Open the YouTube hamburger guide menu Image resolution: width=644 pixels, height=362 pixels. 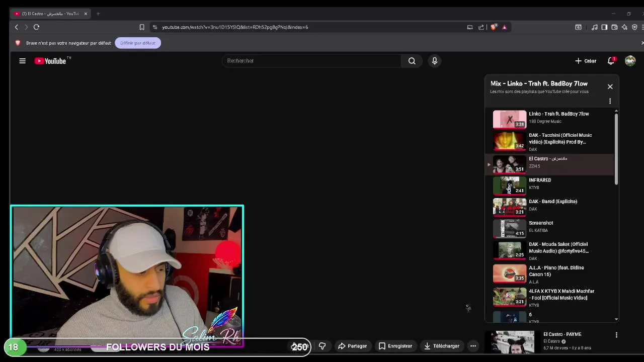(22, 61)
